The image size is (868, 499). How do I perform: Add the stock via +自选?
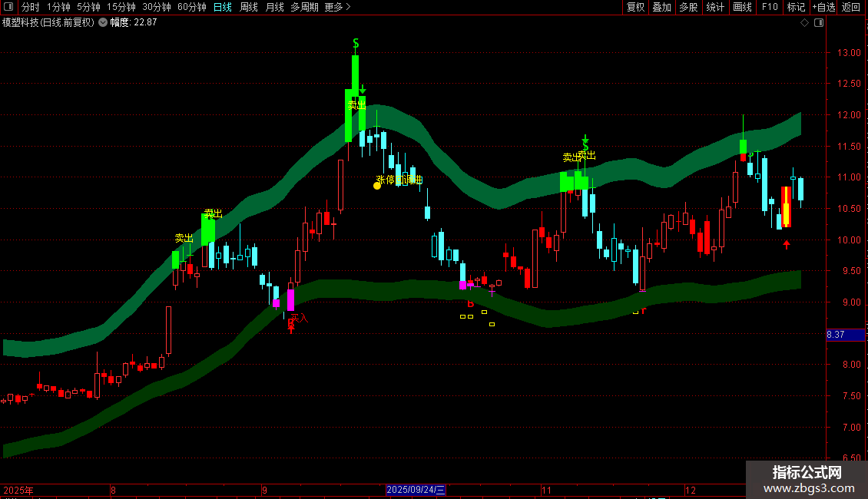click(x=823, y=7)
